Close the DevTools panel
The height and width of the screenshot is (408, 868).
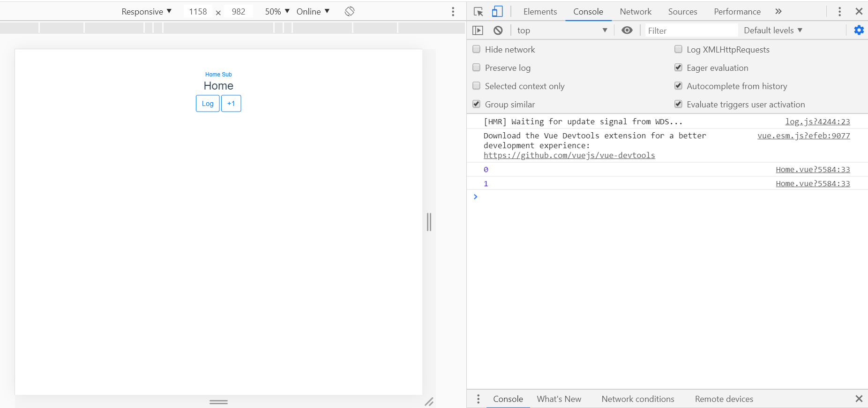(x=859, y=12)
